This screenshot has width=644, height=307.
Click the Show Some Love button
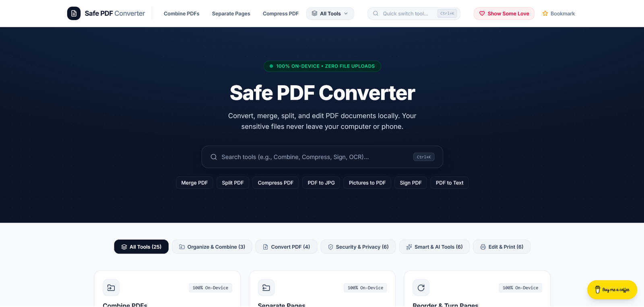click(504, 13)
